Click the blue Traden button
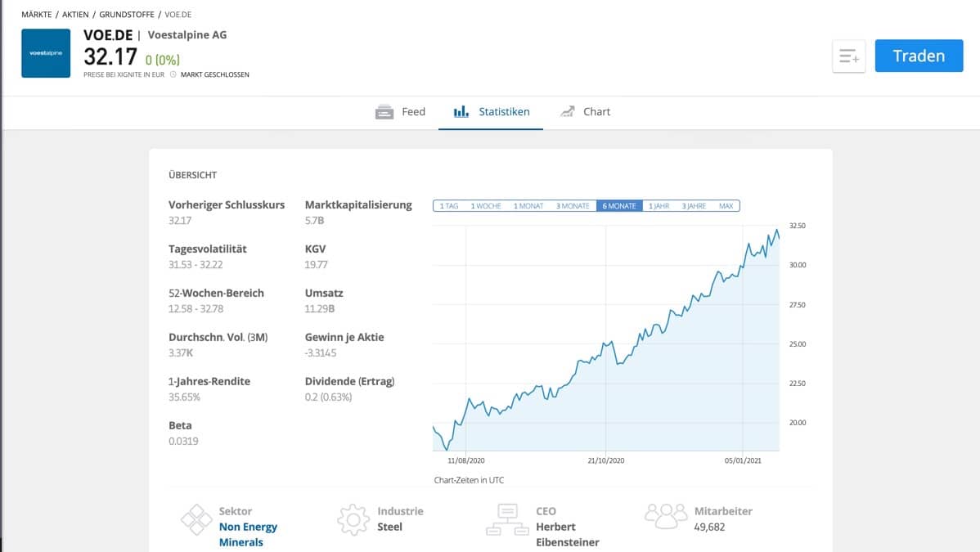The width and height of the screenshot is (980, 552). [x=919, y=56]
